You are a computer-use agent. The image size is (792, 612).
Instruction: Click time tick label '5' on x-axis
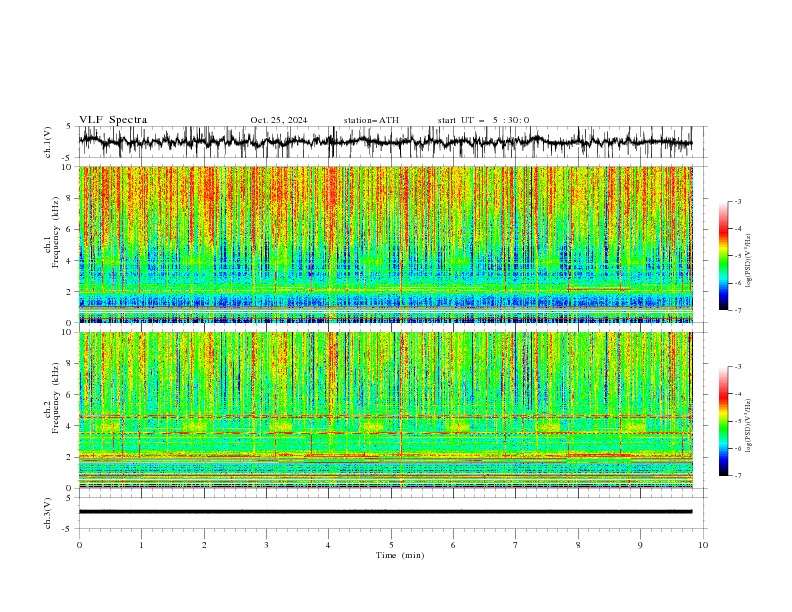point(391,545)
